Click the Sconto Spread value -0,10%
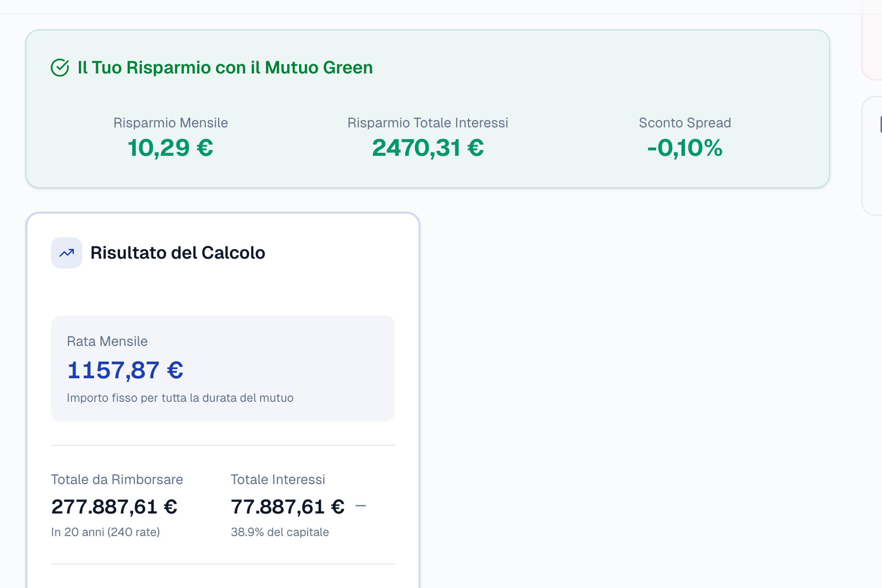Viewport: 882px width, 588px height. 685,147
